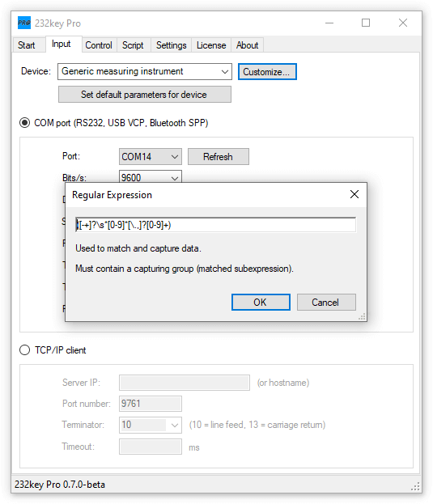This screenshot has height=504, width=433.
Task: Click the main window resize grip in status bar
Action: tap(415, 486)
